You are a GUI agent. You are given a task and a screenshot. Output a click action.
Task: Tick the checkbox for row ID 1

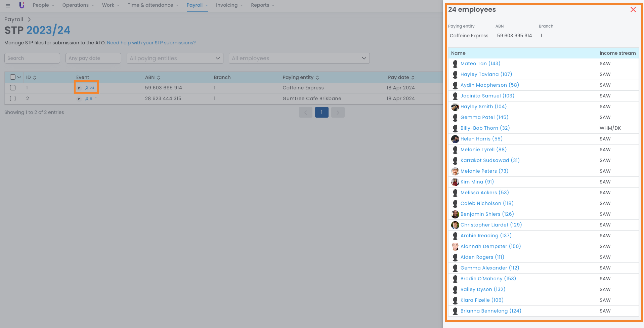(x=13, y=88)
